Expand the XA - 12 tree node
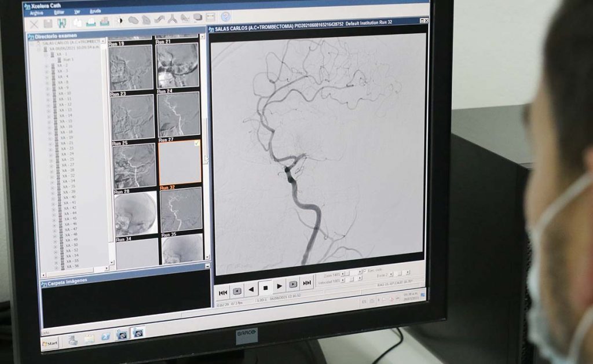 click(48, 105)
